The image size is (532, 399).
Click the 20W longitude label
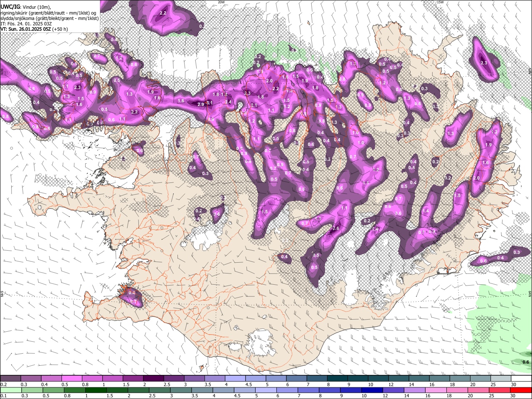[x=221, y=2]
